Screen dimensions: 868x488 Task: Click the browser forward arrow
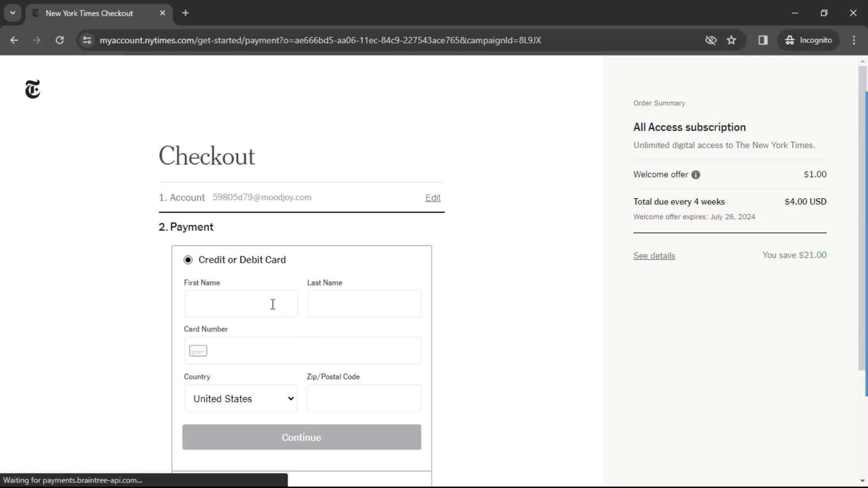[37, 40]
